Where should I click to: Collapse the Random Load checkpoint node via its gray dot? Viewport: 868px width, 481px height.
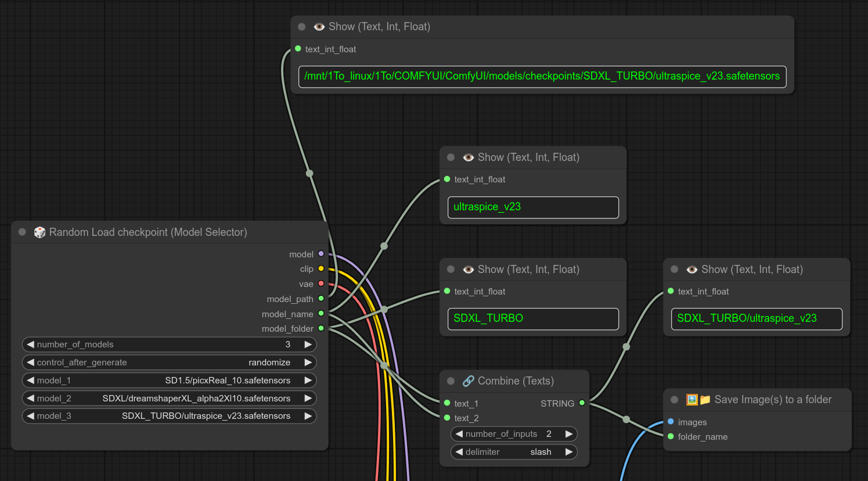[x=22, y=232]
